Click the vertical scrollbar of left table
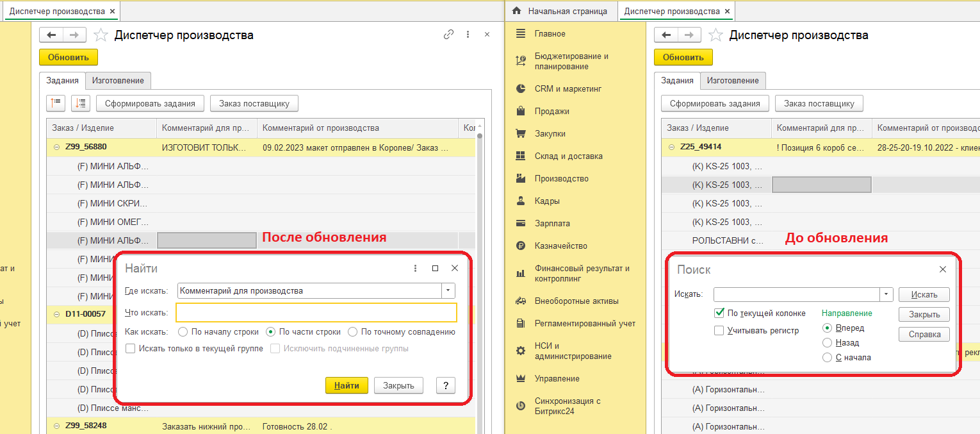The width and height of the screenshot is (980, 434). [x=480, y=256]
